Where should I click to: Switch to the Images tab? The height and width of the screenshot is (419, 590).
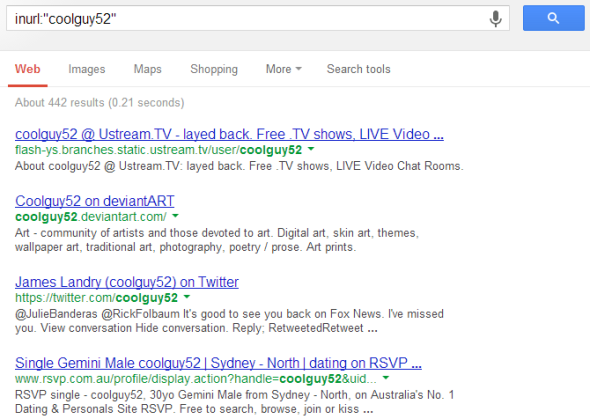coord(87,69)
